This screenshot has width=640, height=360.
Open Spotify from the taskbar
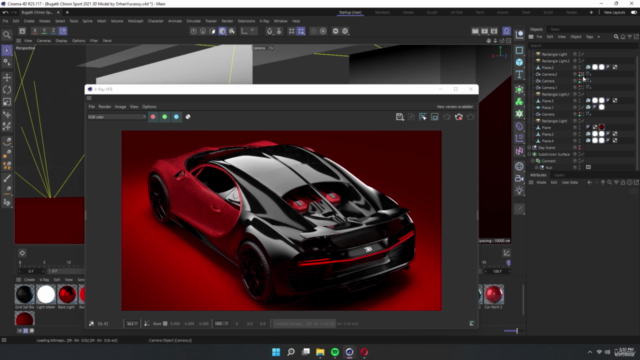[x=335, y=352]
